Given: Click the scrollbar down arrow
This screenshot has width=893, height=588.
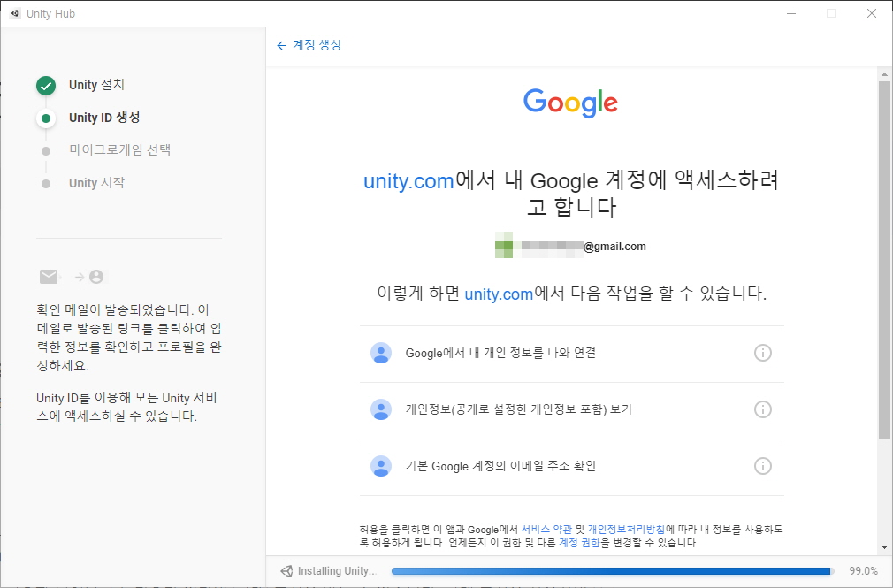Looking at the screenshot, I should pos(884,547).
